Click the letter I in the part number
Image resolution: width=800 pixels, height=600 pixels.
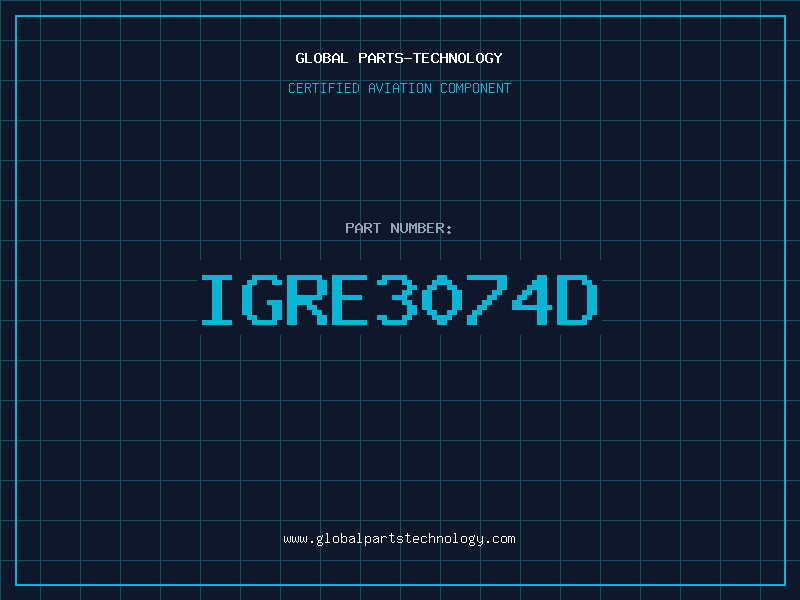click(x=217, y=300)
